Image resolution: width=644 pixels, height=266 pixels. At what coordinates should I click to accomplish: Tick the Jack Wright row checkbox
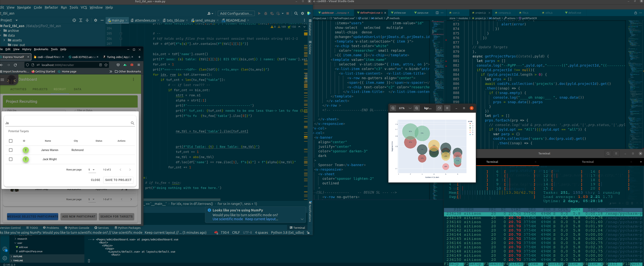(11, 159)
